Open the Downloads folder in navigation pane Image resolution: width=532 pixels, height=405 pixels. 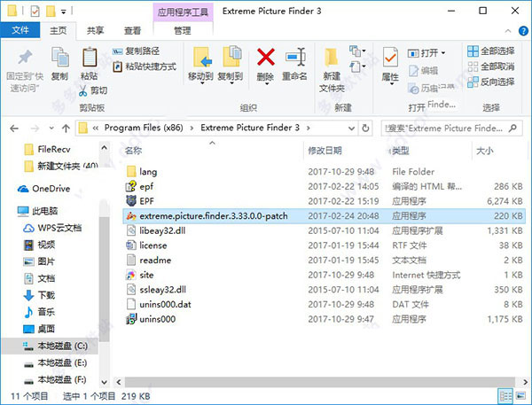coord(39,295)
